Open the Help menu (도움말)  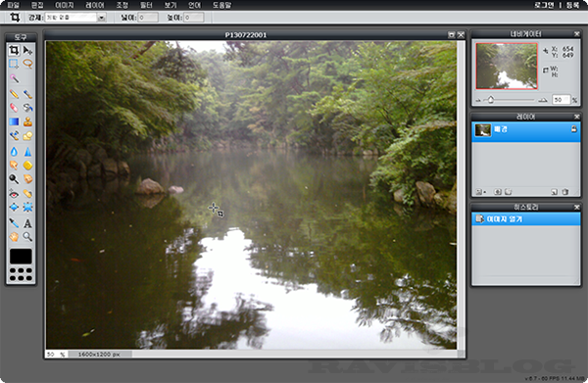222,5
